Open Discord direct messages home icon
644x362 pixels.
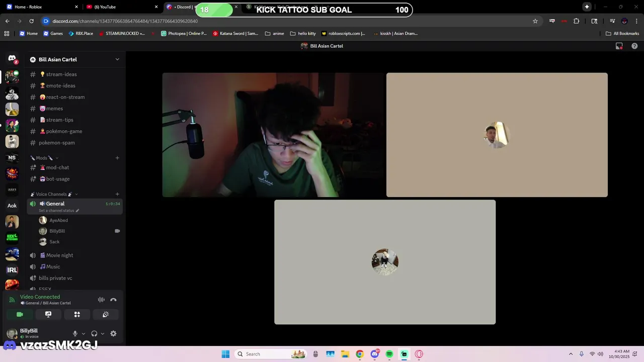click(x=12, y=59)
